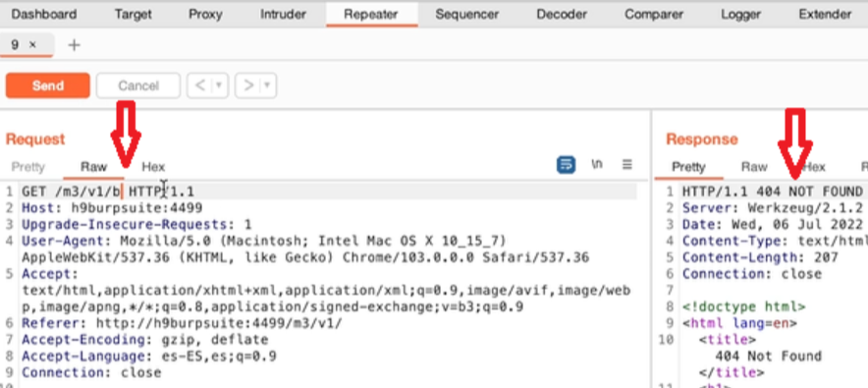
Task: Open the Intruder tab
Action: coord(283,14)
